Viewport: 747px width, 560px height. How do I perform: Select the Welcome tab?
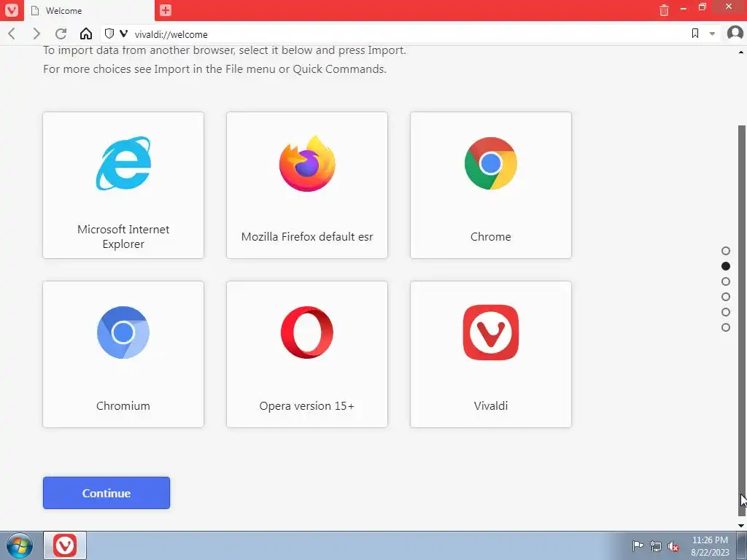click(x=88, y=10)
